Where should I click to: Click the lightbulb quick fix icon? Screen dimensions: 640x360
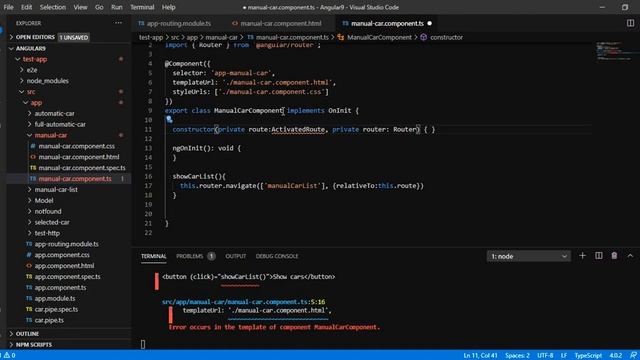click(x=169, y=120)
